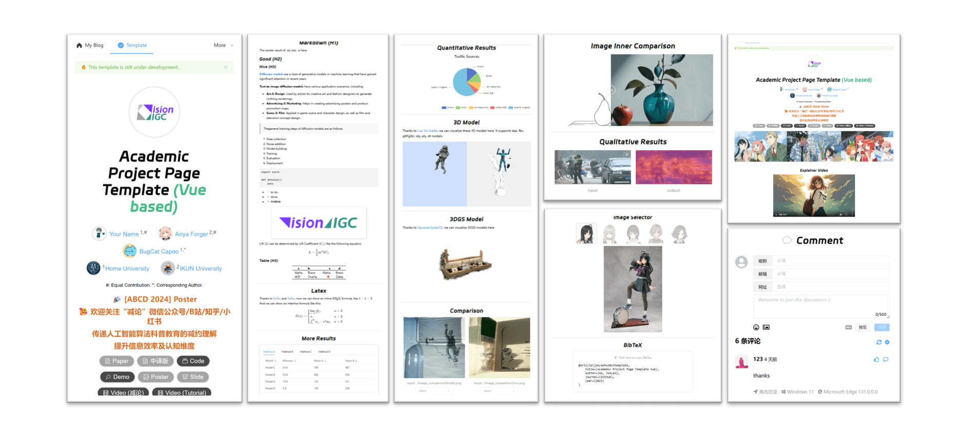Select the second character thumbnail in Image Selector

pyautogui.click(x=609, y=234)
